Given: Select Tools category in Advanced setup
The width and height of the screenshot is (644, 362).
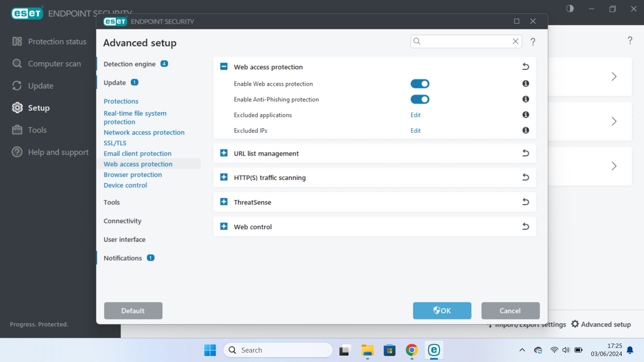Looking at the screenshot, I should point(111,202).
